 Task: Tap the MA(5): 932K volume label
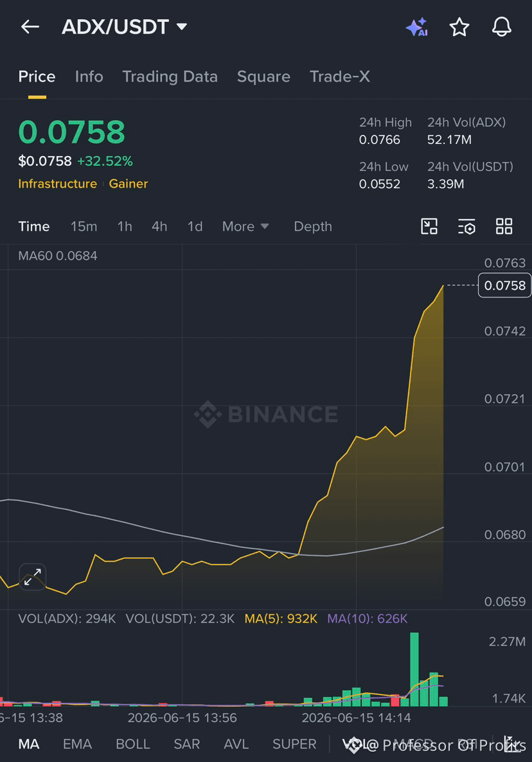tap(281, 619)
